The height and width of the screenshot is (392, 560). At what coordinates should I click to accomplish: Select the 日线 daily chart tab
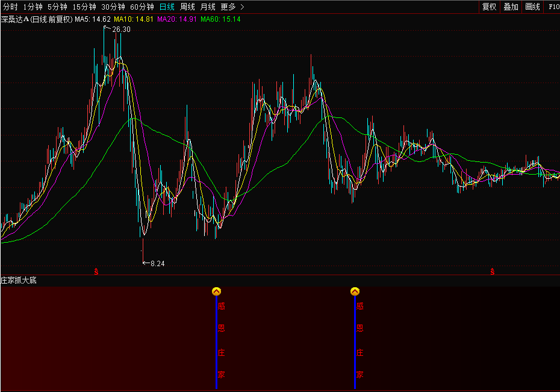tap(167, 7)
